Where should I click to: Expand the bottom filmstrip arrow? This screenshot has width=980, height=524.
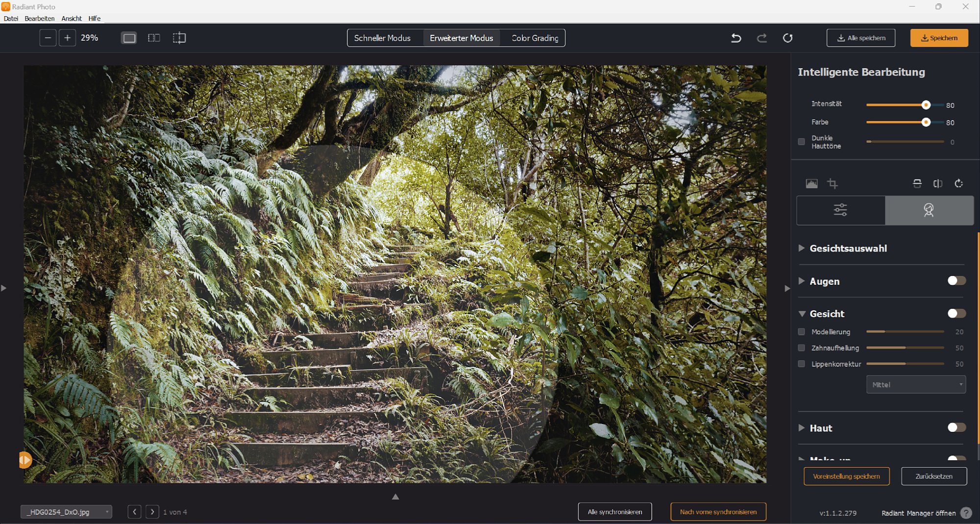[395, 497]
